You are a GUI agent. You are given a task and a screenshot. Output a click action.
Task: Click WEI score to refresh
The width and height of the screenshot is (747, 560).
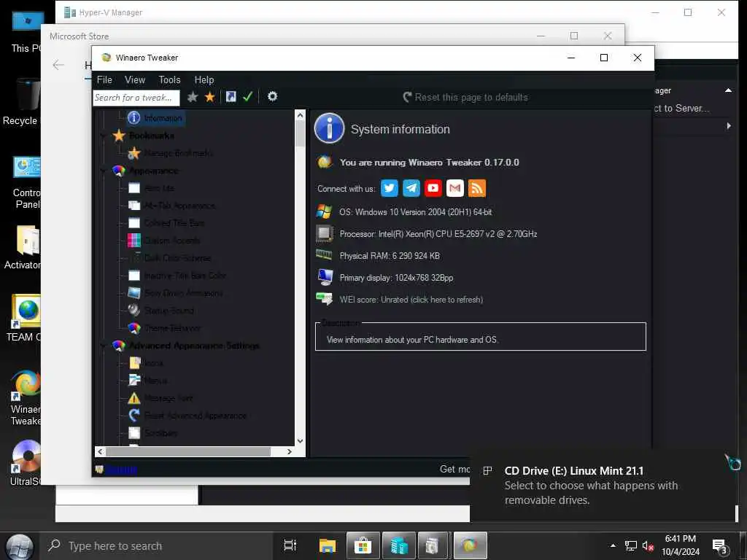(x=411, y=300)
